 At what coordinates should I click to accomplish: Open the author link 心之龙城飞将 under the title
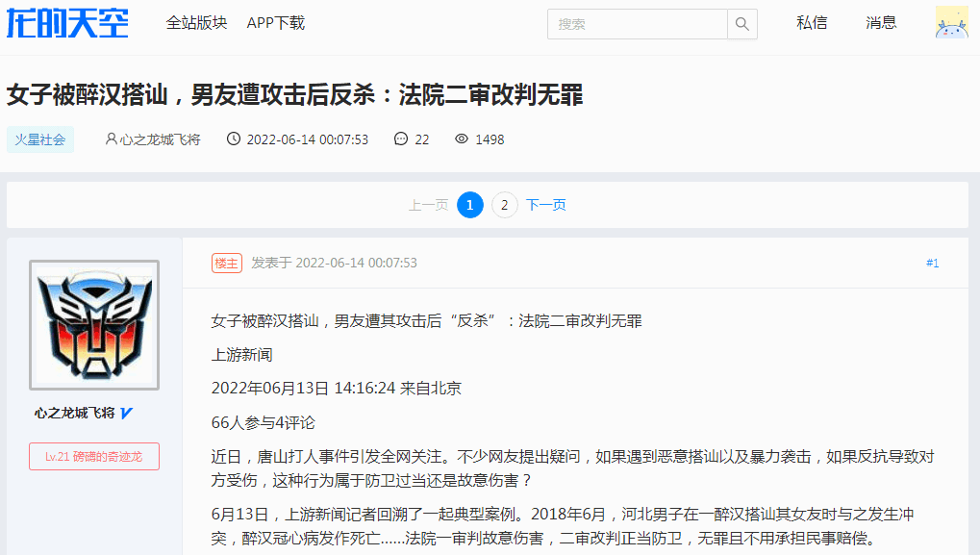160,139
